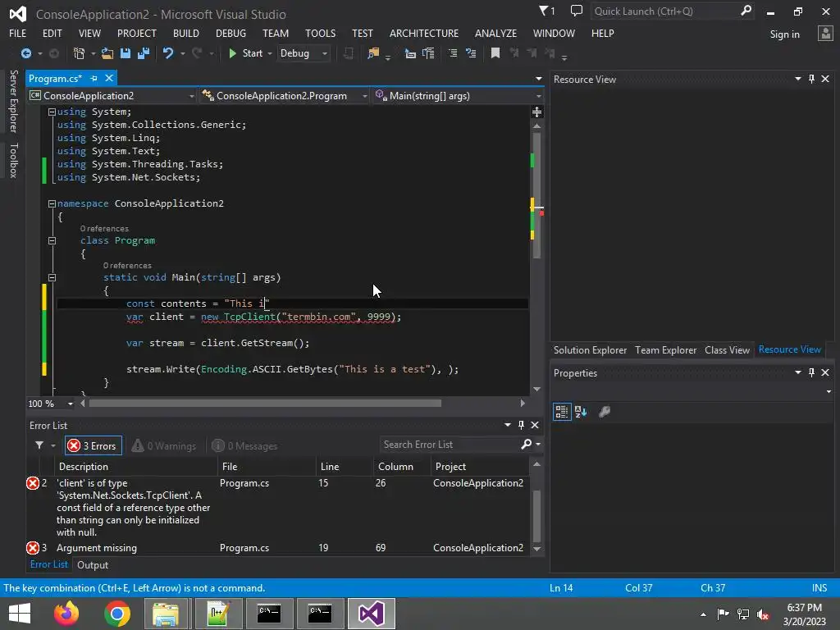Click the New Project toolbar icon
840x630 pixels.
80,53
